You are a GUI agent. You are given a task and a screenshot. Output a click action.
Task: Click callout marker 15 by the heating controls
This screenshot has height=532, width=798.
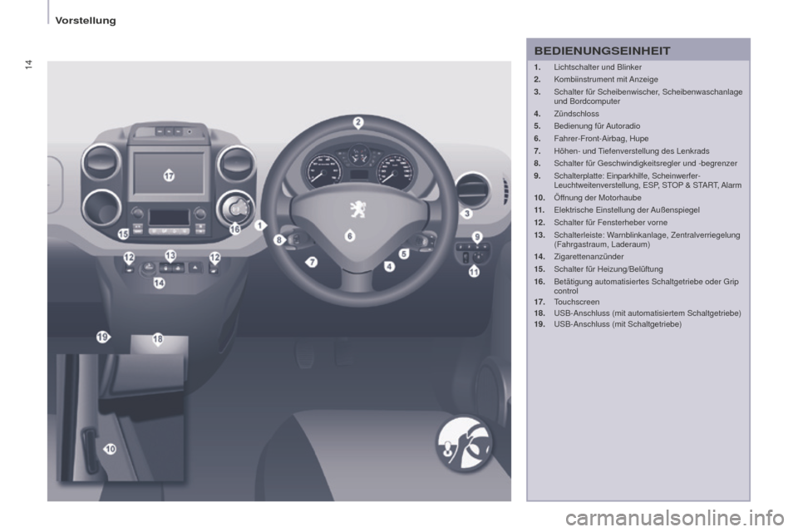[x=123, y=234]
